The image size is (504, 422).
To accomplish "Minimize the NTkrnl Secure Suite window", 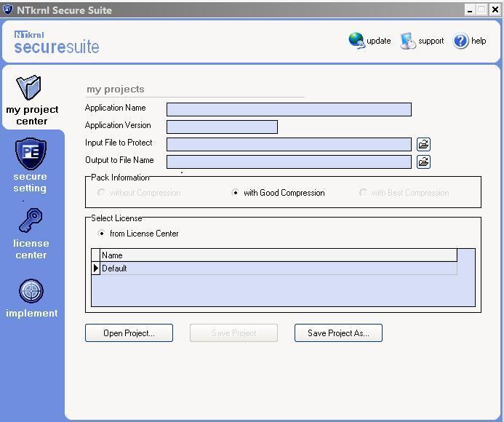I will click(x=470, y=10).
